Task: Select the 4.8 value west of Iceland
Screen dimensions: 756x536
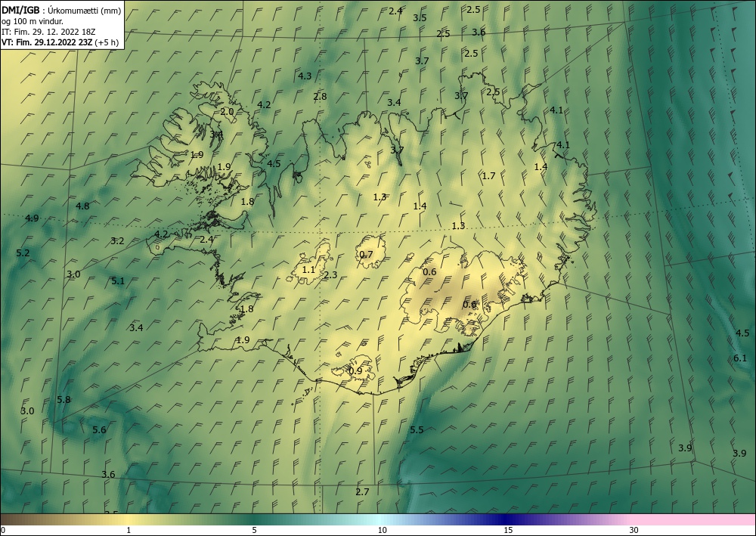Action: pos(82,206)
